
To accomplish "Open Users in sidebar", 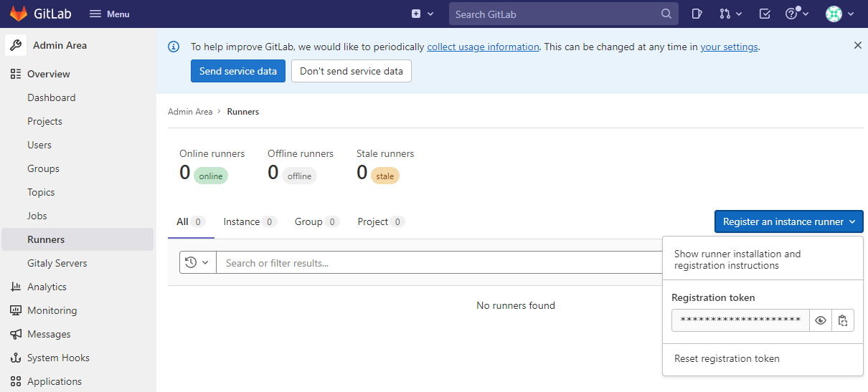I will (39, 145).
